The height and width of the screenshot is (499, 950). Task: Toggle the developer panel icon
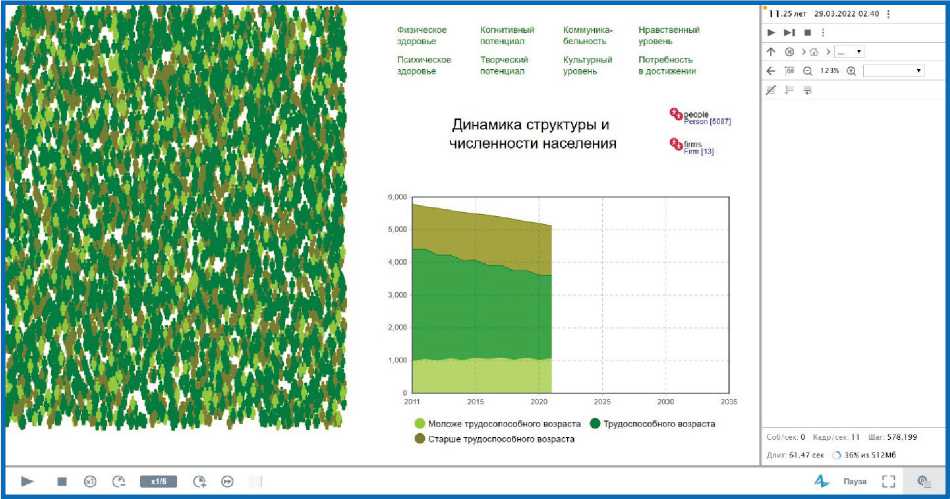[x=924, y=481]
